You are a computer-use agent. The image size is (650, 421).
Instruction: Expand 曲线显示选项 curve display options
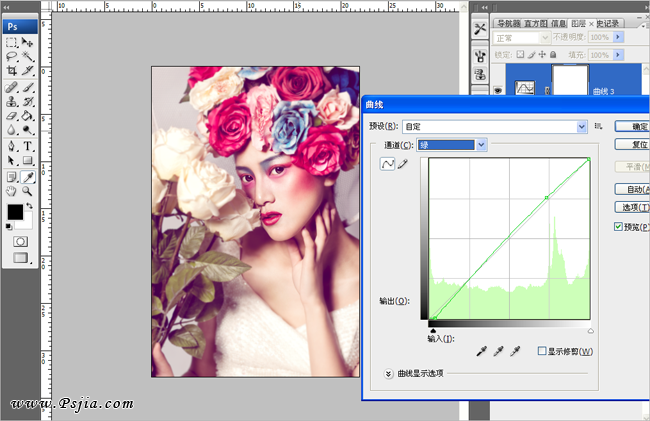coord(388,373)
